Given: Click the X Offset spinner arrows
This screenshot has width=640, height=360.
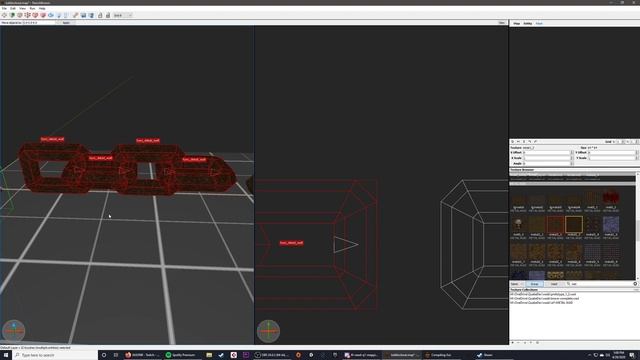Looking at the screenshot, I should (x=572, y=152).
